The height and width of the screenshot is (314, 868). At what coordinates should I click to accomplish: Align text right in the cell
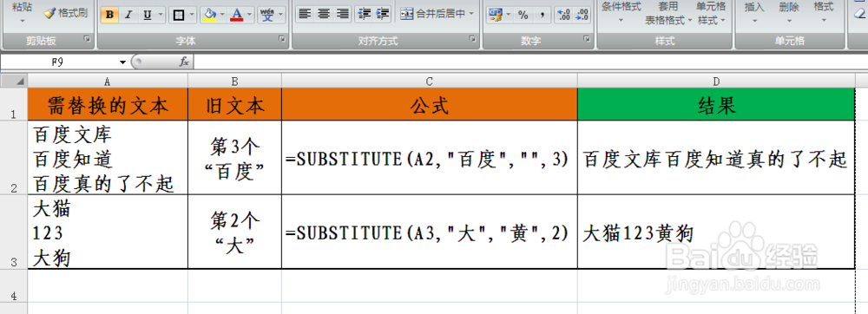coord(342,14)
